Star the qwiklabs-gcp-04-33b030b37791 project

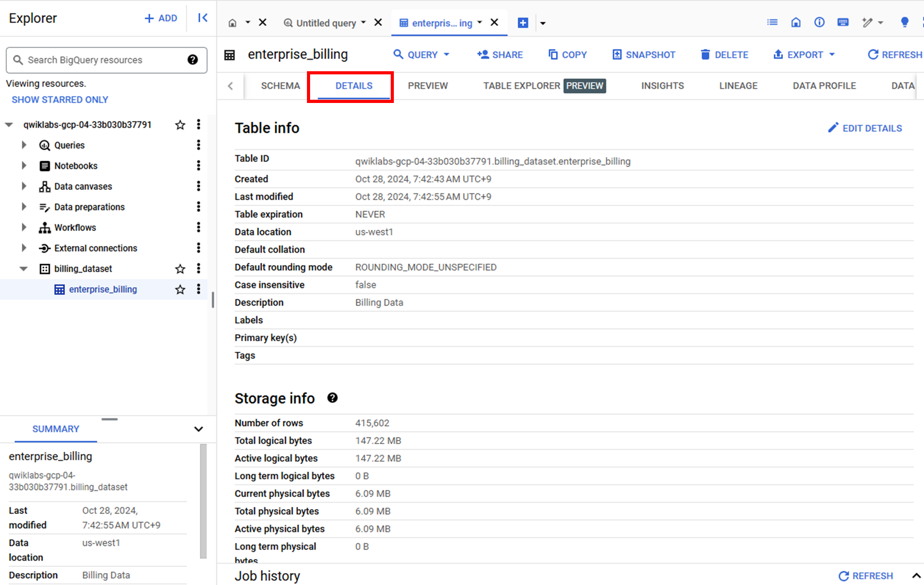pyautogui.click(x=180, y=125)
